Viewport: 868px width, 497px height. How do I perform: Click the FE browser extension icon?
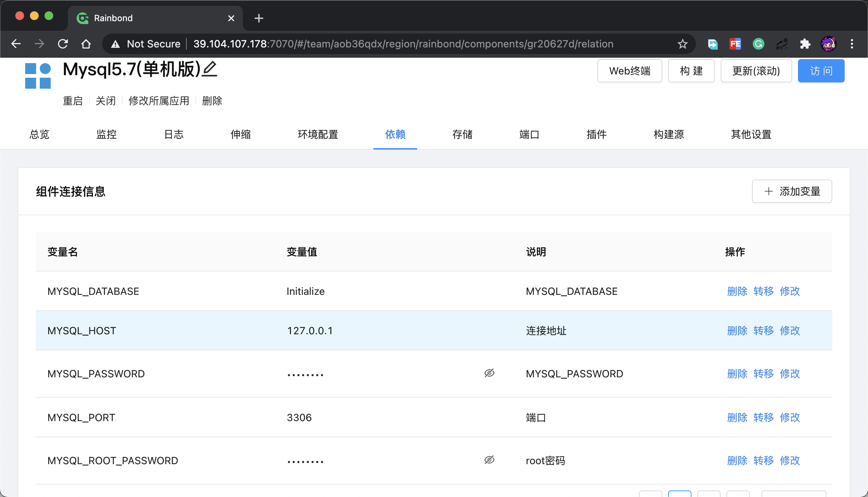(x=735, y=44)
